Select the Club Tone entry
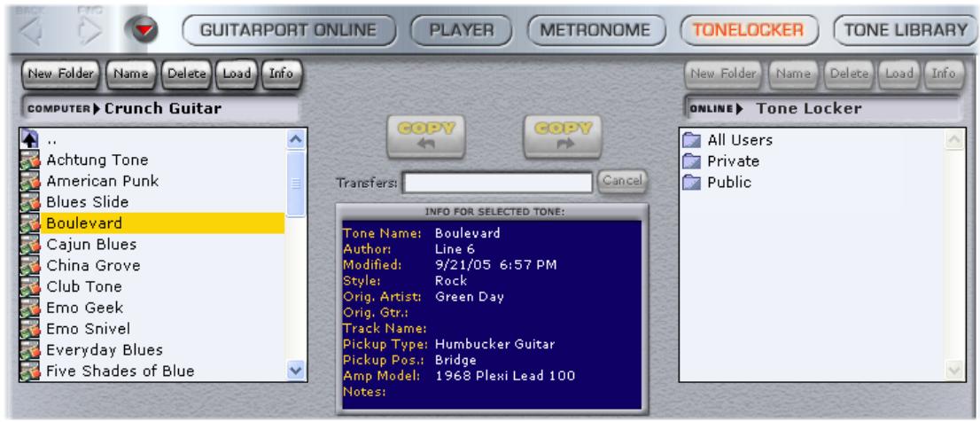 (84, 287)
